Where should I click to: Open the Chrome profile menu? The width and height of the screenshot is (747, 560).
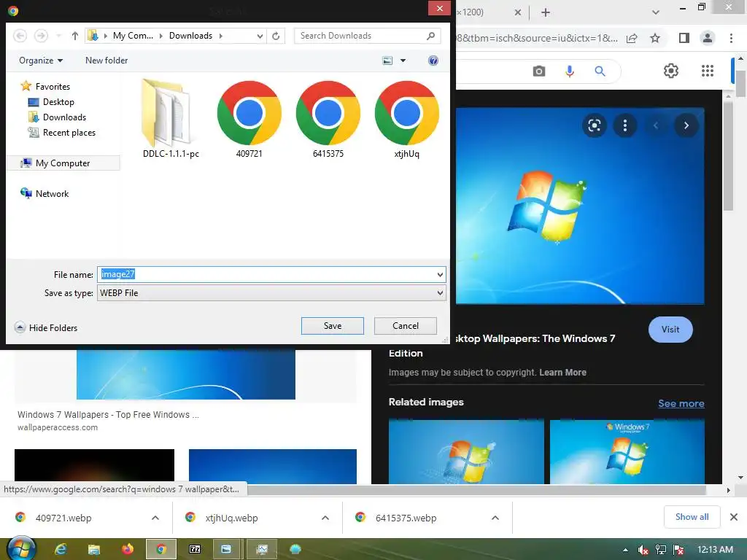[x=708, y=38]
